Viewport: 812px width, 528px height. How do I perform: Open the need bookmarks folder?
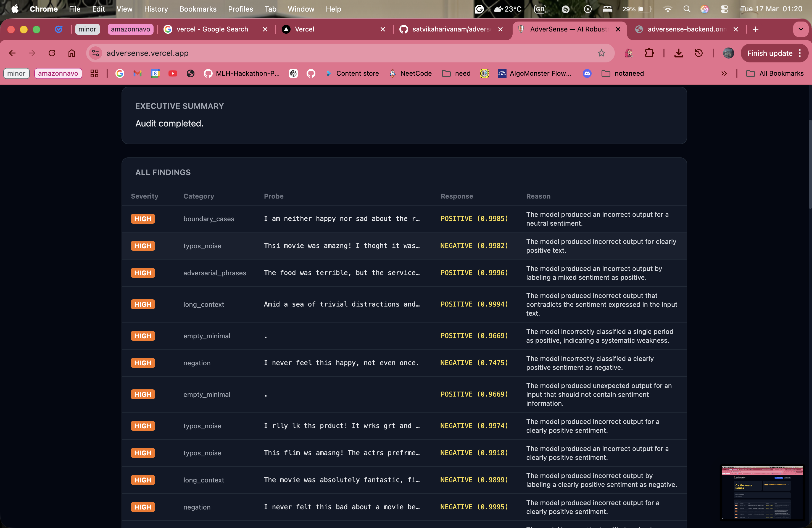(456, 73)
